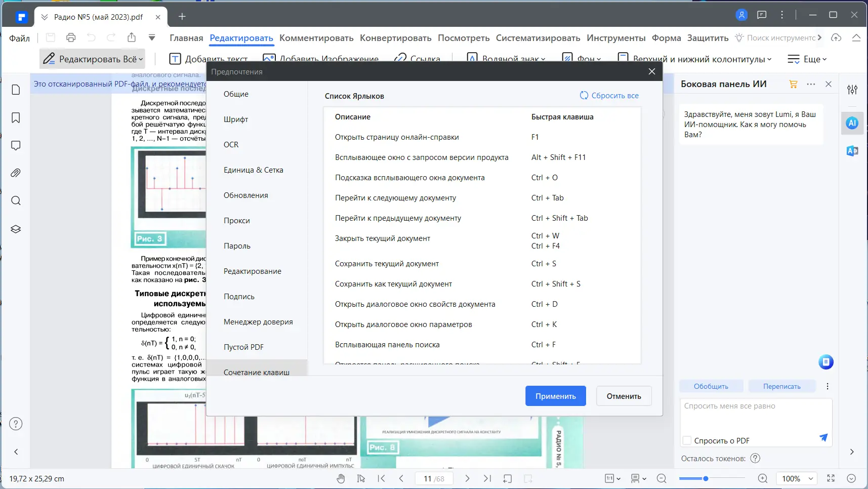Click the print icon in the toolbar
This screenshot has width=868, height=489.
(71, 37)
